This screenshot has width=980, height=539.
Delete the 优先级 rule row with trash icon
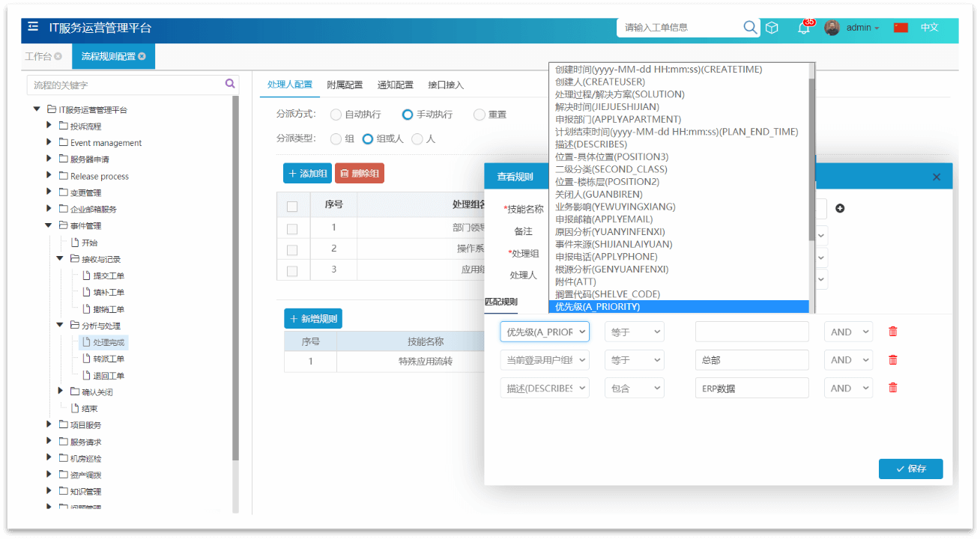point(892,332)
